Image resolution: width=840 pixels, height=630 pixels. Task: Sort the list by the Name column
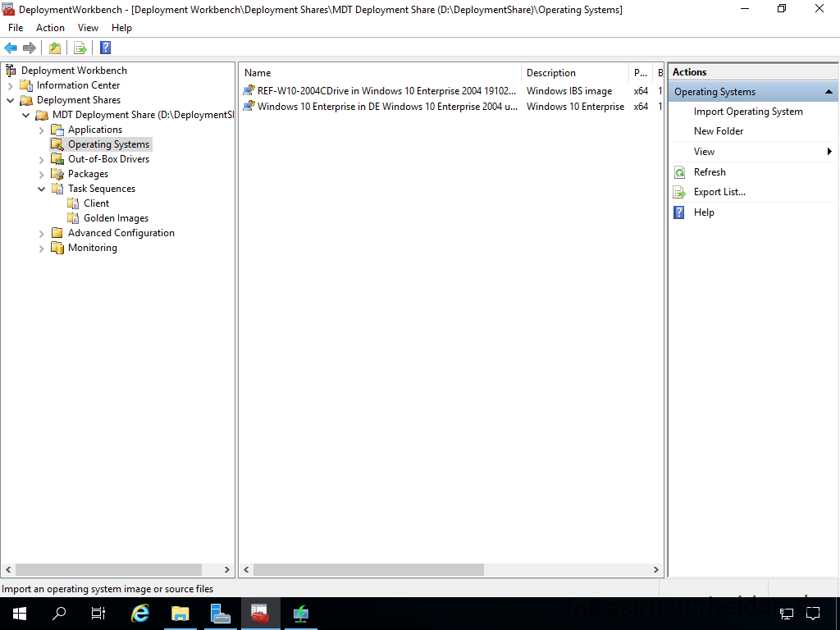pos(380,73)
